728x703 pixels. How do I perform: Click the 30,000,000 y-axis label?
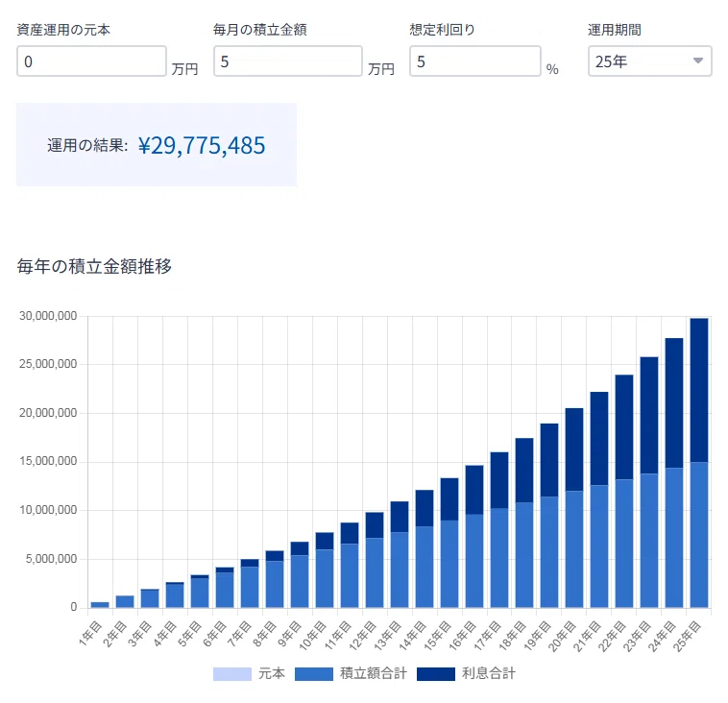[x=47, y=316]
